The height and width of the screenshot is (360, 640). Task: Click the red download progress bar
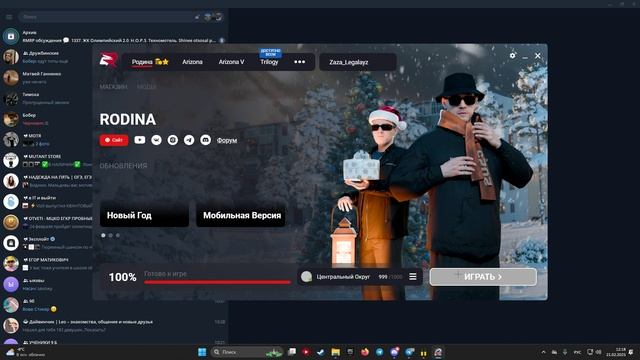coord(217,282)
